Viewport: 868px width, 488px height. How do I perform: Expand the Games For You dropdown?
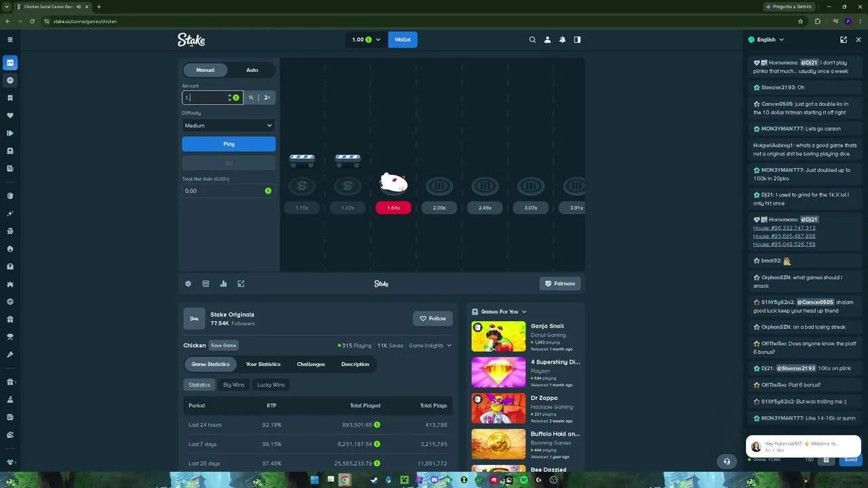(500, 312)
